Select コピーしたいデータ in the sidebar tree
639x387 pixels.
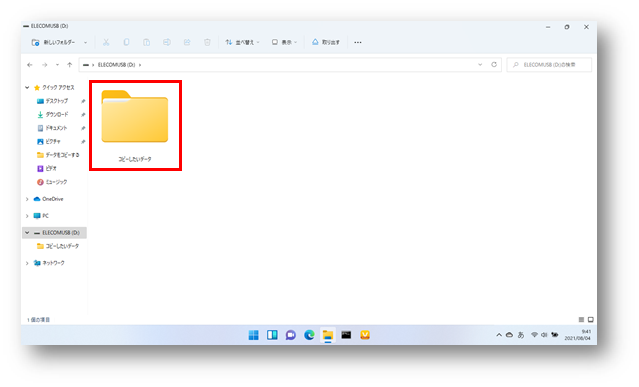[x=58, y=246]
